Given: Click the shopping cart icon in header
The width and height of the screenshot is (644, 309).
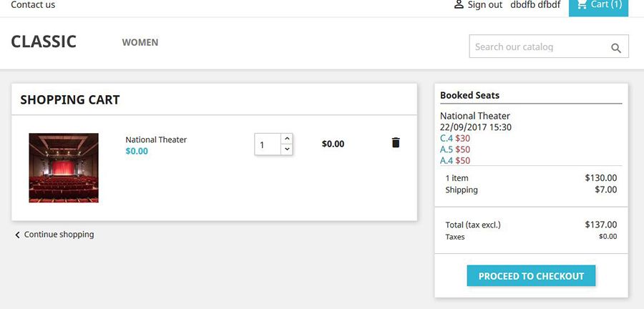Looking at the screenshot, I should pos(581,4).
